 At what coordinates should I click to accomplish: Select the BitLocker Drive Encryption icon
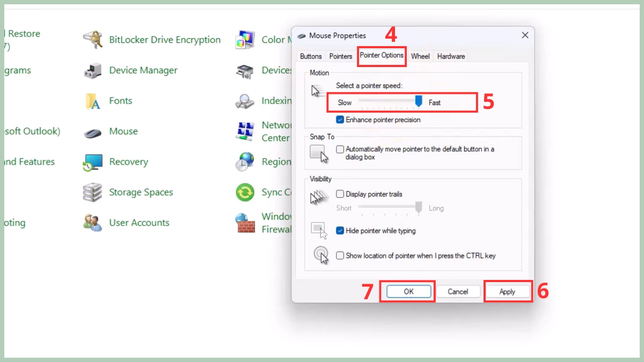164,40
